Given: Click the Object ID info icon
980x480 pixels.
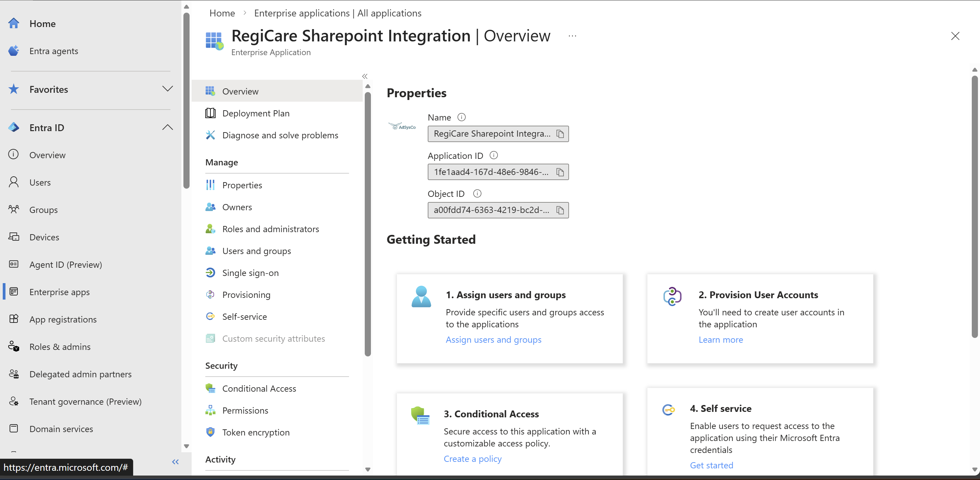Looking at the screenshot, I should pyautogui.click(x=477, y=193).
